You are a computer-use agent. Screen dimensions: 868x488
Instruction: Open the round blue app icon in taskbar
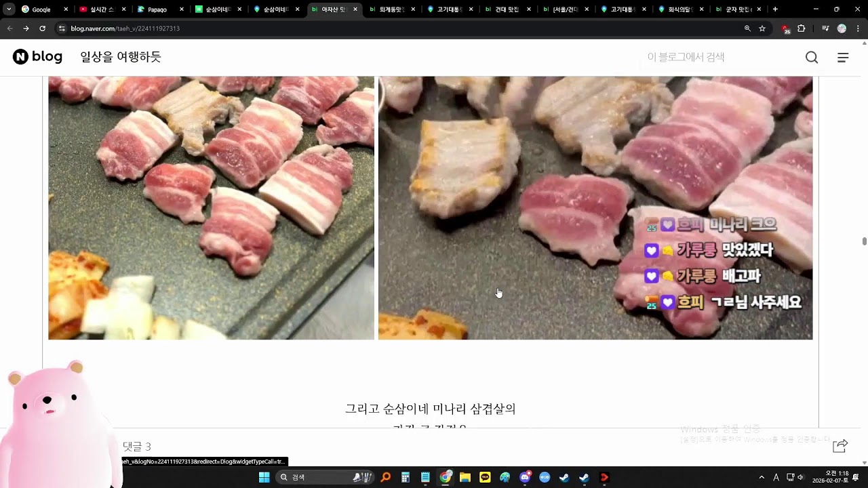[545, 477]
